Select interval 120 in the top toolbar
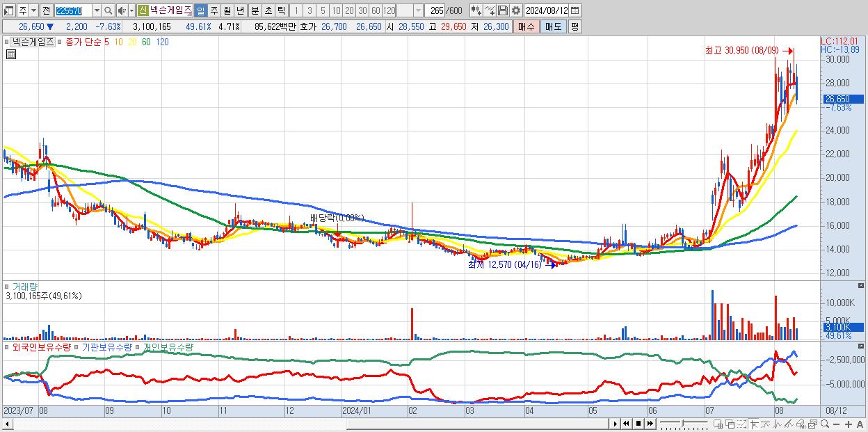 [x=389, y=10]
